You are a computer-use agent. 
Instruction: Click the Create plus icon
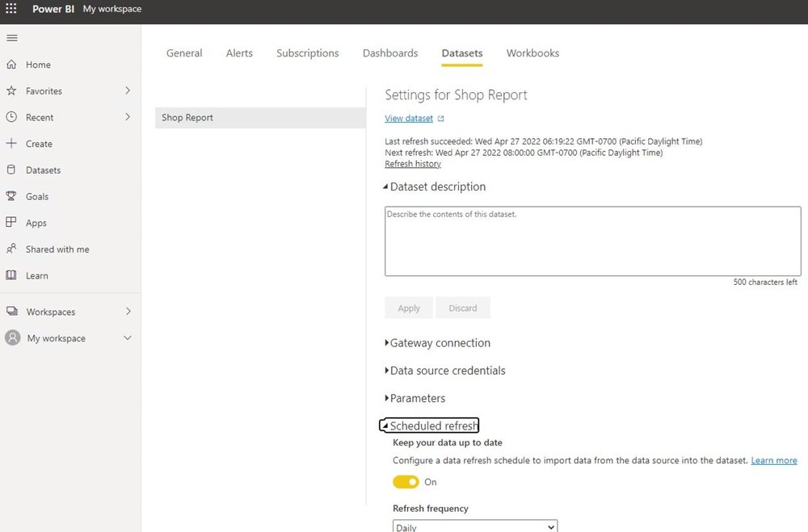tap(11, 143)
